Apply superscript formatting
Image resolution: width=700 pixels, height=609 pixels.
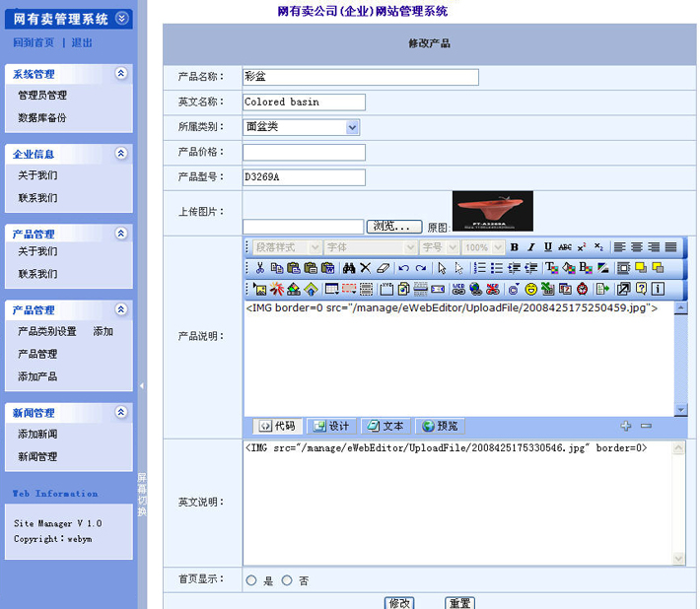582,247
